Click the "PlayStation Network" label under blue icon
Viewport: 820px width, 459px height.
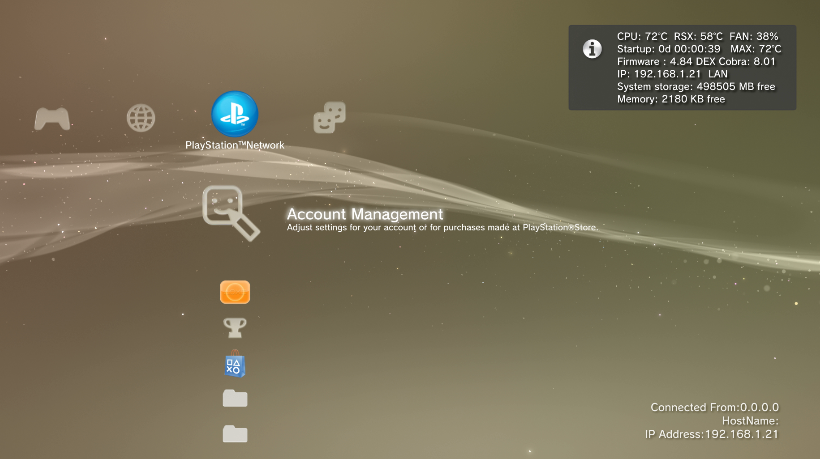[x=235, y=145]
